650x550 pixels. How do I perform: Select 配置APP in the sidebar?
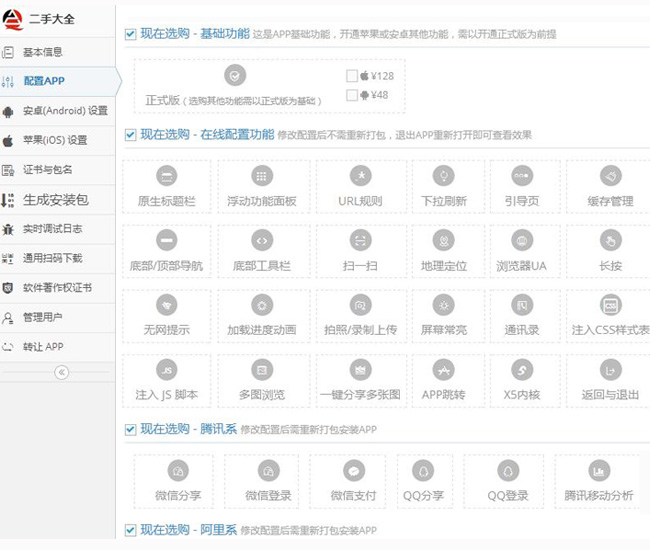[x=58, y=81]
